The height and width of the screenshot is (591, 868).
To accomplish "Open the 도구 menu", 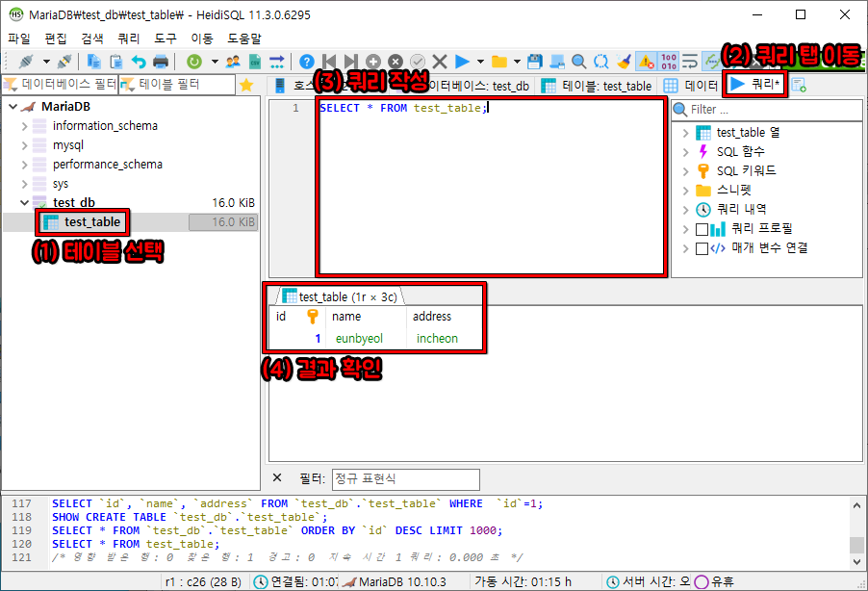I will coord(165,39).
